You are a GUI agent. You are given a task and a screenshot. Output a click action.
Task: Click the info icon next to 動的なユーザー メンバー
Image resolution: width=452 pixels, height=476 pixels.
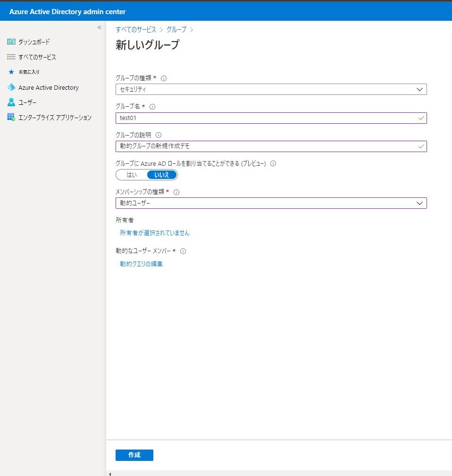(x=183, y=251)
